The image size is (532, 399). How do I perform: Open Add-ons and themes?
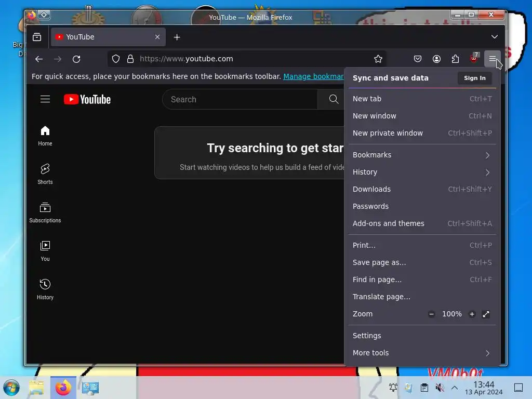click(422, 223)
